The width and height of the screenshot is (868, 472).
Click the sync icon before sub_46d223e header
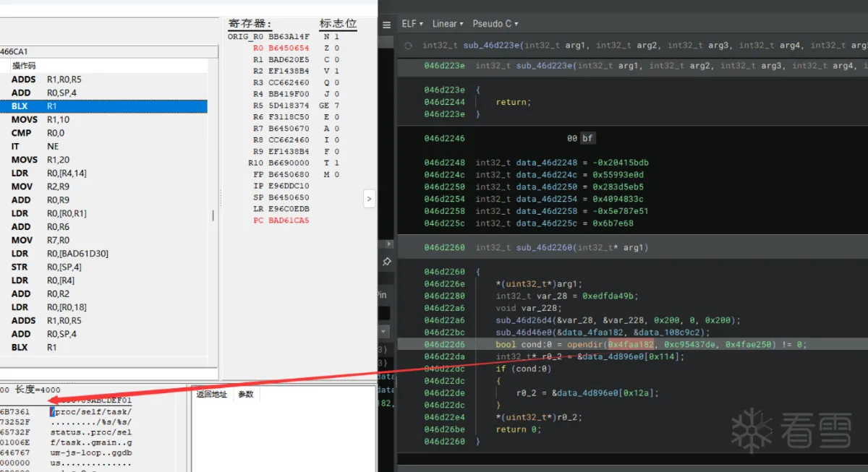(409, 46)
